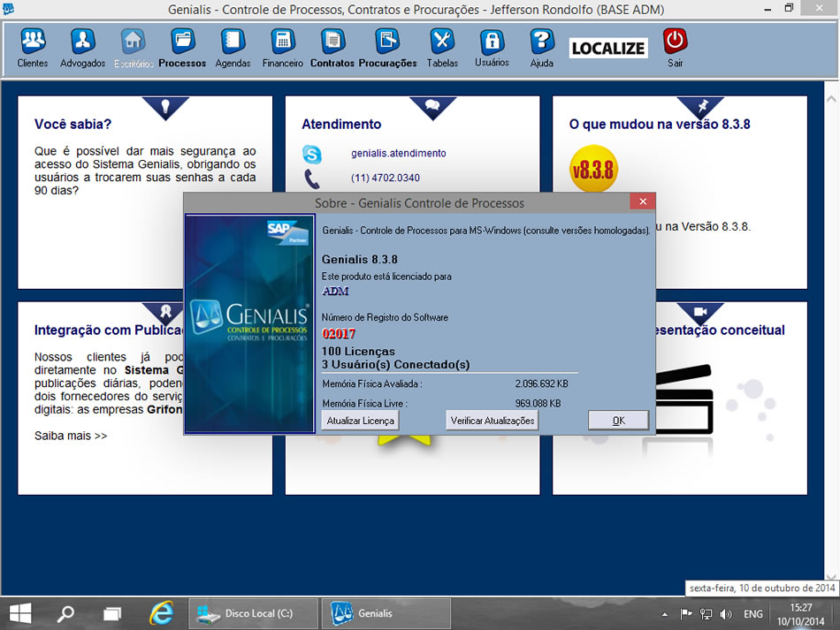Click the Skype icon in Atendimento

[312, 154]
